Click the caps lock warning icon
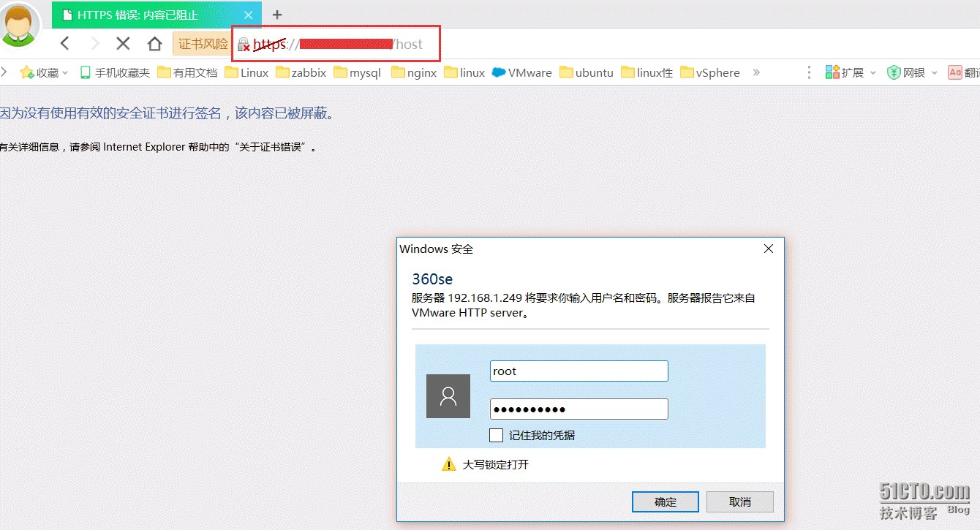 coord(449,463)
